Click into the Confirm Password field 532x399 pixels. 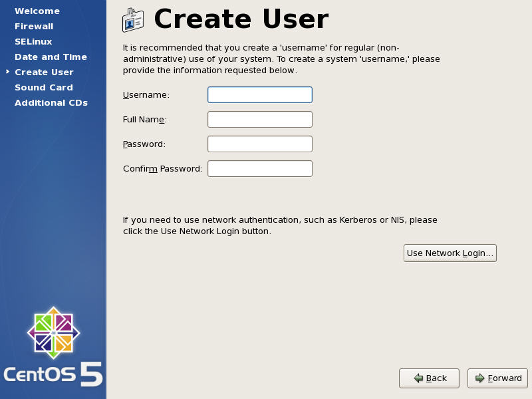(x=260, y=169)
